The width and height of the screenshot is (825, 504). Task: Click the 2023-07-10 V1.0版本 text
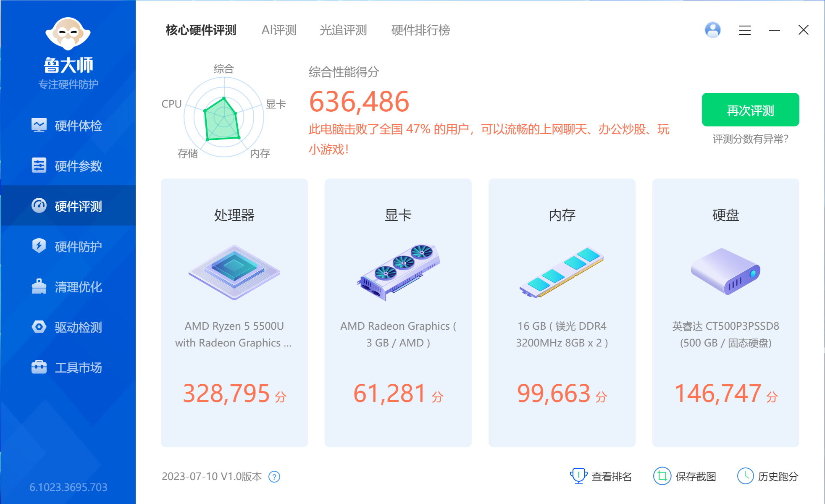212,477
